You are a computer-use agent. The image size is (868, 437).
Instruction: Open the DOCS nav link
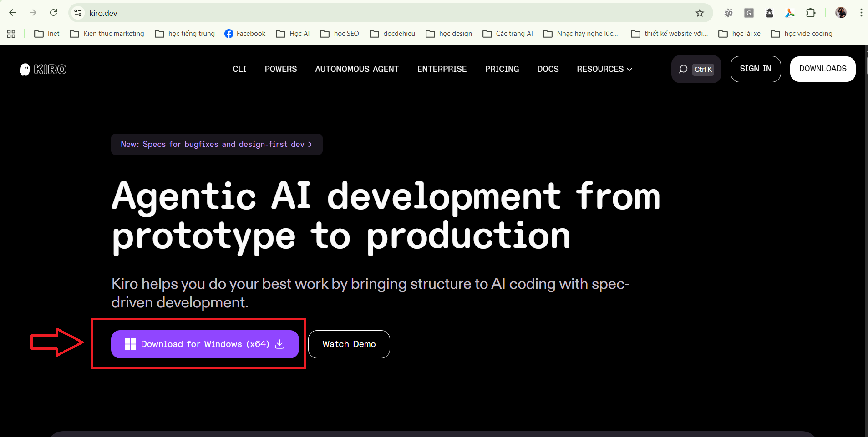click(548, 69)
